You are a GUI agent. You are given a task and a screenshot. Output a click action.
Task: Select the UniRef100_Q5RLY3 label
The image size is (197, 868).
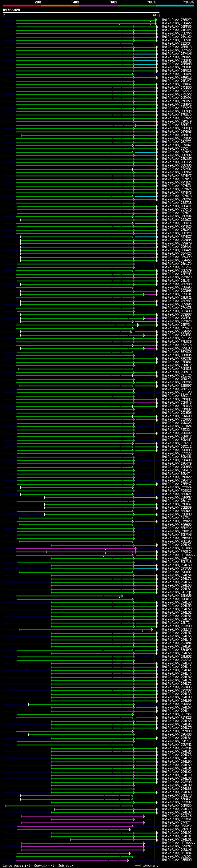(176, 379)
